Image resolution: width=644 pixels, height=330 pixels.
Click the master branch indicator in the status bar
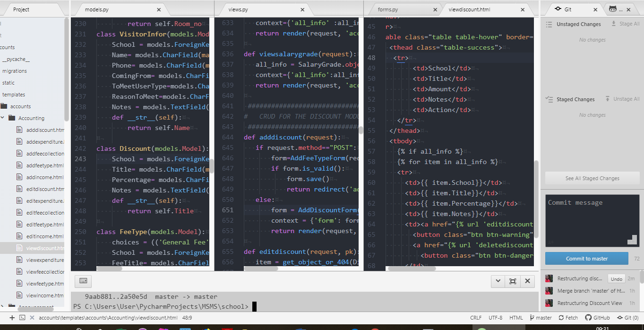coord(541,318)
